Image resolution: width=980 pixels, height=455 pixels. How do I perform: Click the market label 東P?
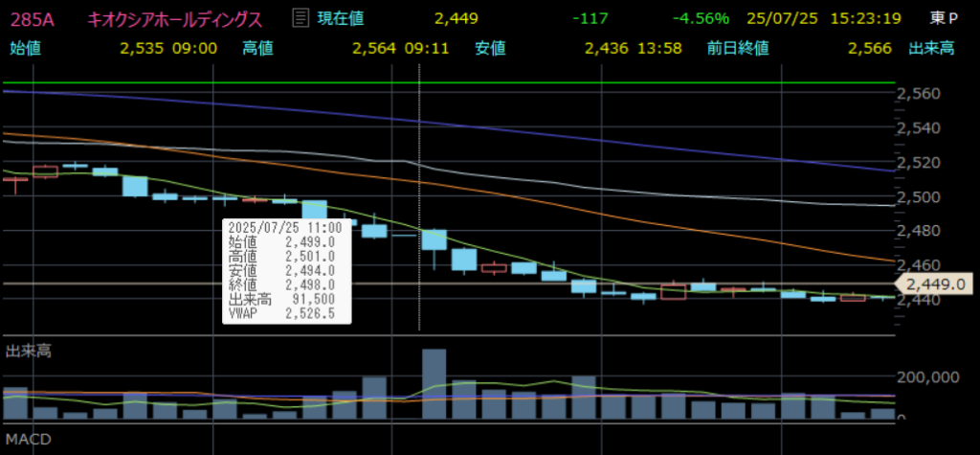pos(943,19)
